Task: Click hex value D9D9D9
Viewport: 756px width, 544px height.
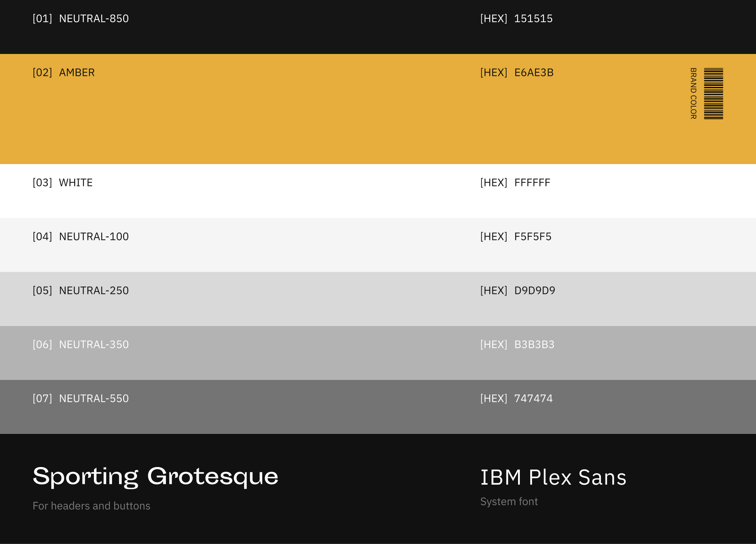Action: 535,291
